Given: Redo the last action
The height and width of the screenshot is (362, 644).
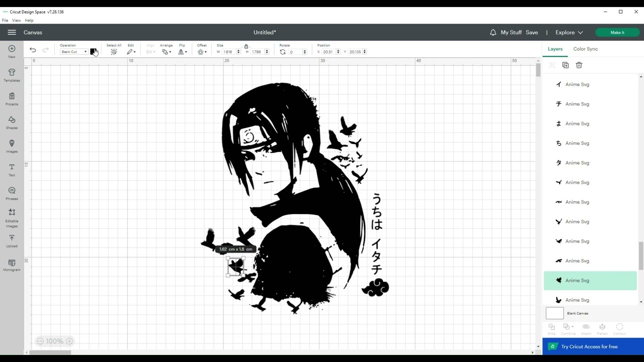Looking at the screenshot, I should tap(45, 50).
